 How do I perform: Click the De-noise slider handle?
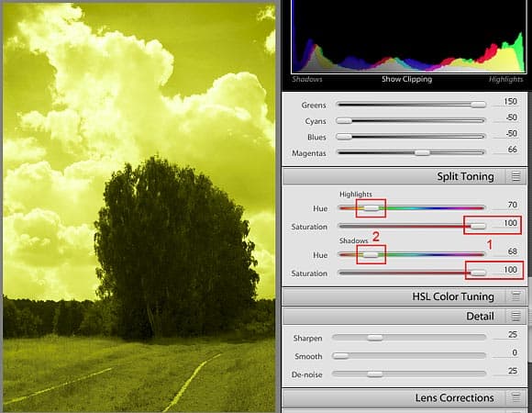pos(375,374)
